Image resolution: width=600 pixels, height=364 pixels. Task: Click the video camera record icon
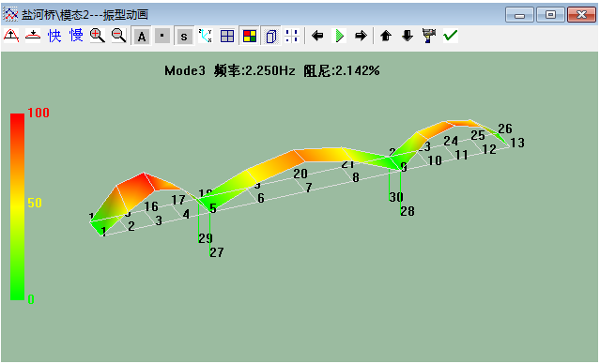tap(429, 36)
